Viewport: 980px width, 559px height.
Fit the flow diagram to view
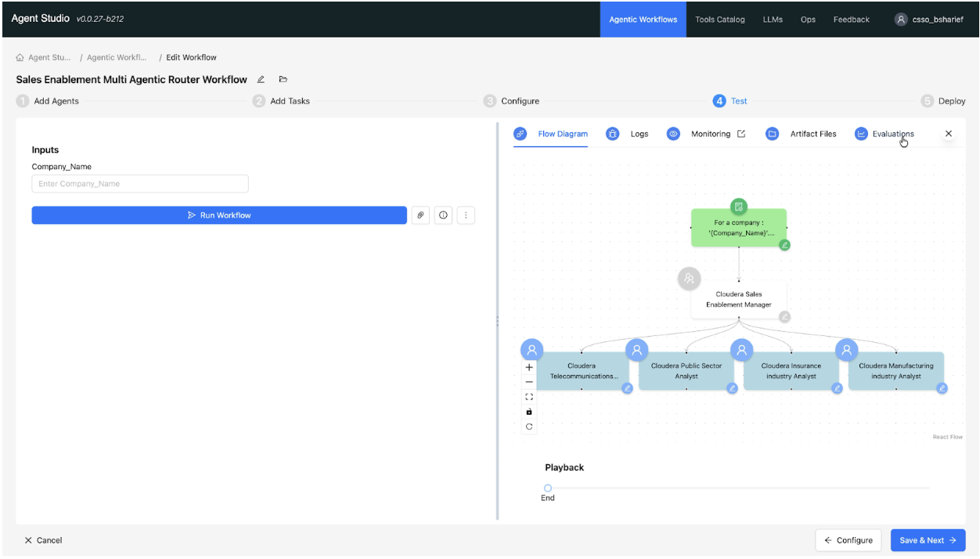529,397
